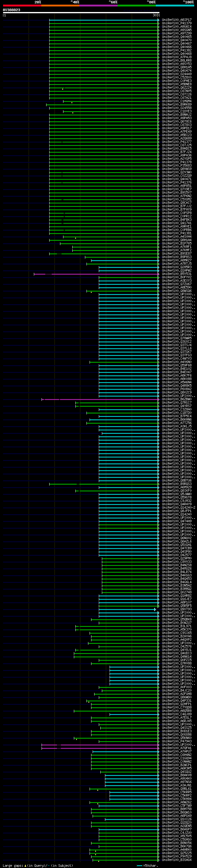Select the UniRef100_Q8H1A5 label
The image size is (197, 868).
(177, 67)
